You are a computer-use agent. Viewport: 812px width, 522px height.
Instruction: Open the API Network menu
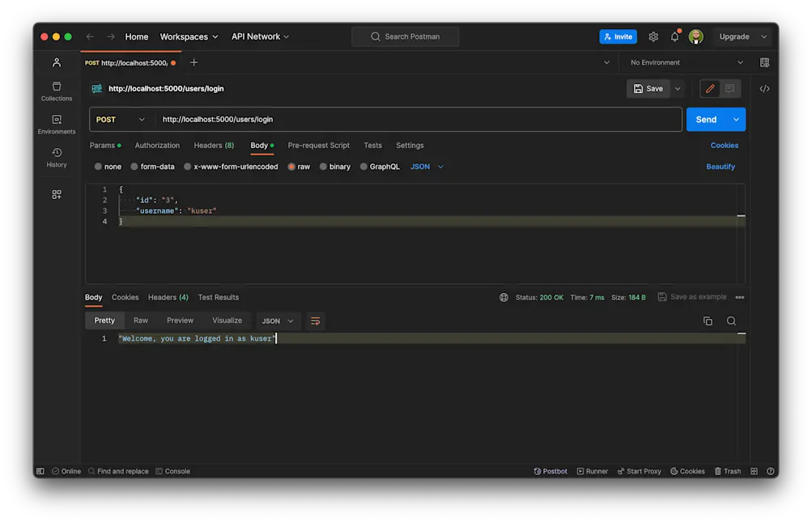point(260,36)
